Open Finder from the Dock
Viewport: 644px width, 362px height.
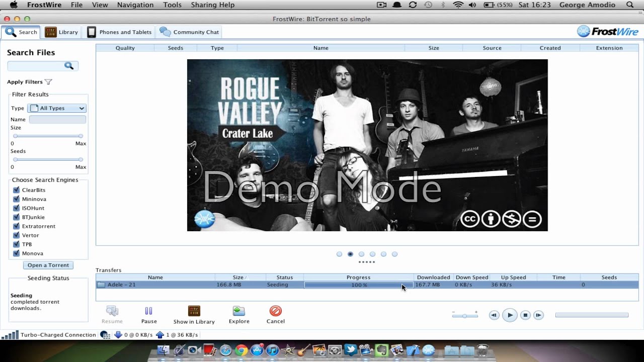pyautogui.click(x=164, y=350)
